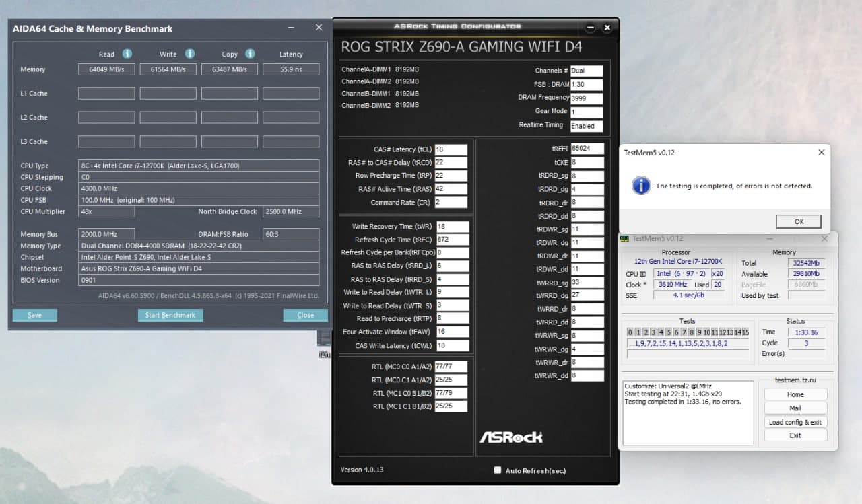Image resolution: width=862 pixels, height=504 pixels.
Task: Click the info icon next to Copy
Action: (250, 54)
